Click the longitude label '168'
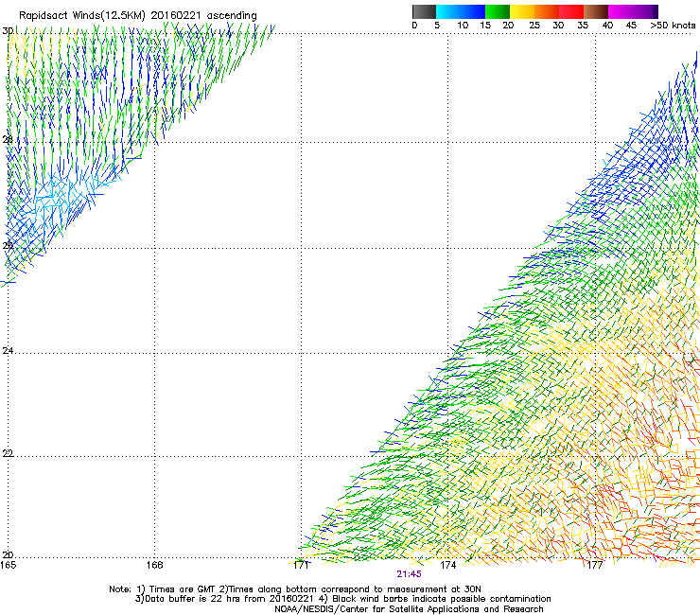Image resolution: width=700 pixels, height=615 pixels. tap(154, 565)
